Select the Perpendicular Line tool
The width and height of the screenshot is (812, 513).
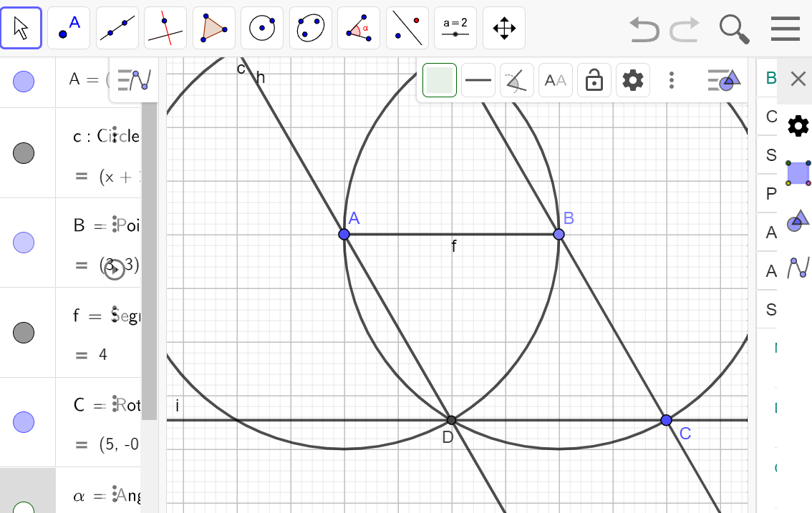[165, 28]
